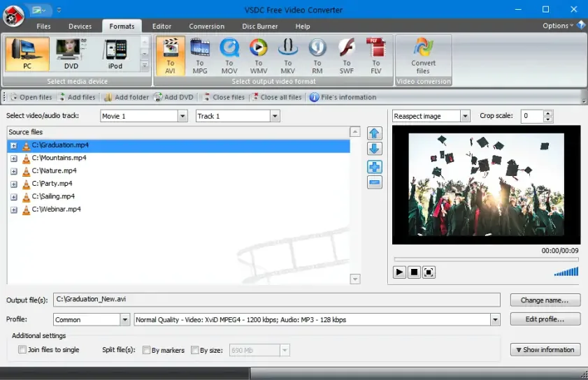Move file up with blue up arrow

[x=374, y=133]
